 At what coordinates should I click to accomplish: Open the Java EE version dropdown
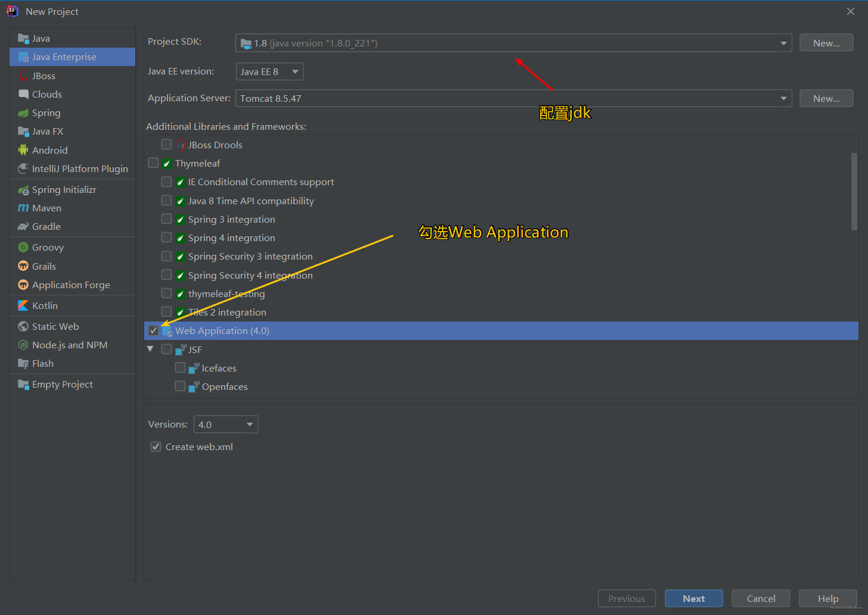270,71
